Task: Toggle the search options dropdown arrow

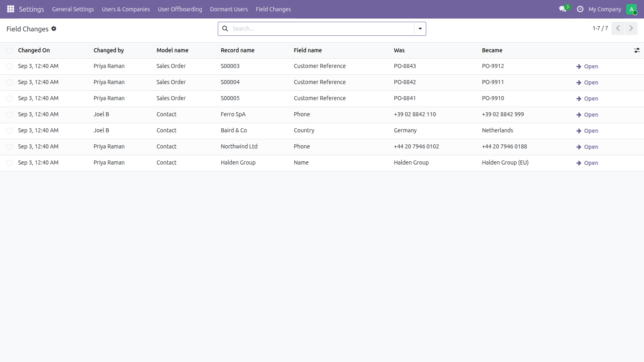Action: [x=420, y=29]
